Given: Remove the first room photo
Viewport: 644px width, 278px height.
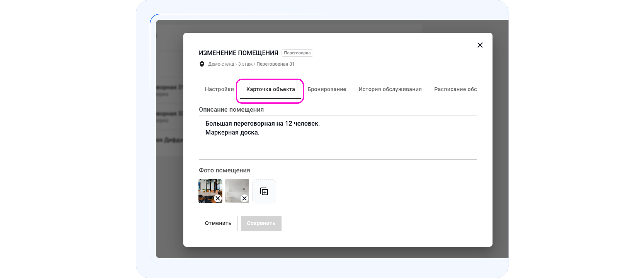Looking at the screenshot, I should click(x=218, y=198).
